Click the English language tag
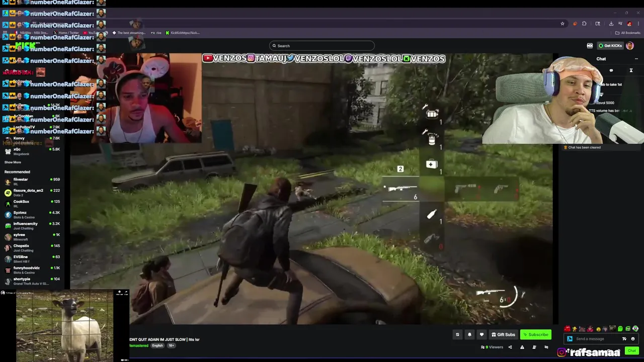This screenshot has width=644, height=362. 157,346
